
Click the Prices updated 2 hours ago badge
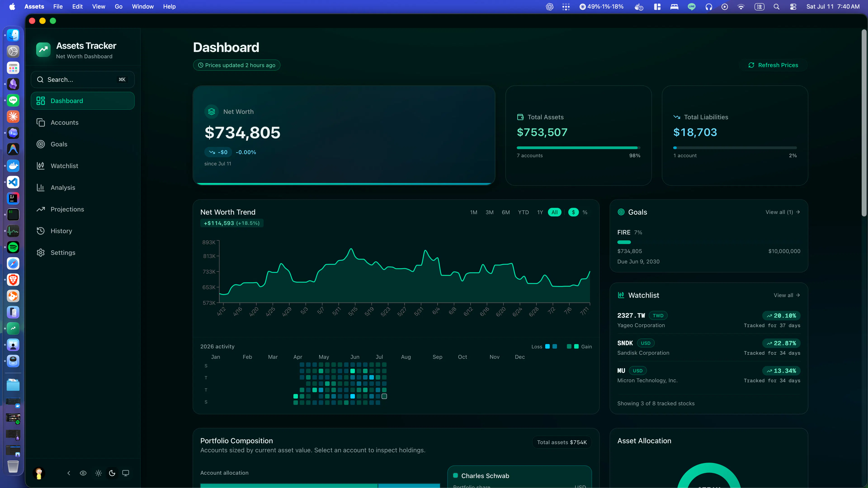236,65
